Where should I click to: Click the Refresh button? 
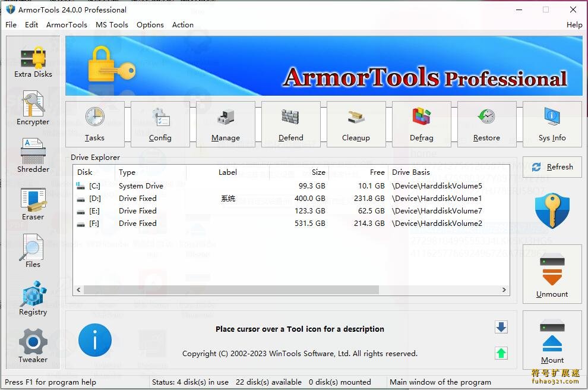pos(552,166)
